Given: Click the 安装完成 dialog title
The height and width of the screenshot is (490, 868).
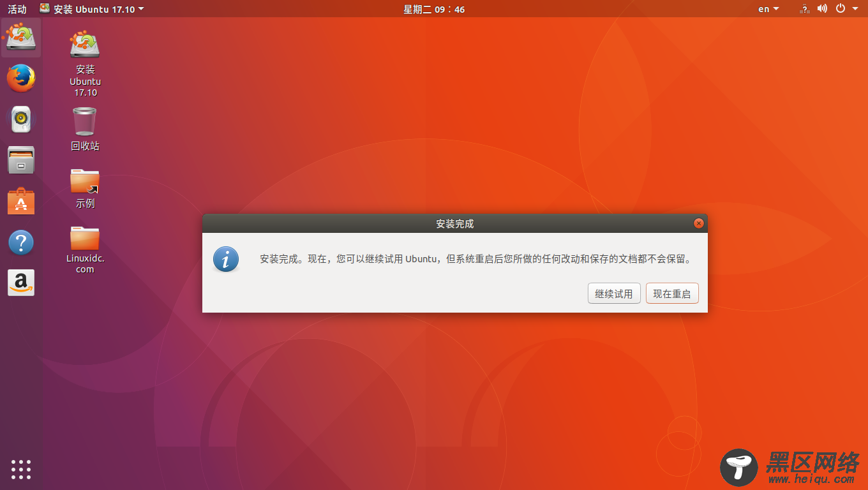Looking at the screenshot, I should (x=455, y=224).
